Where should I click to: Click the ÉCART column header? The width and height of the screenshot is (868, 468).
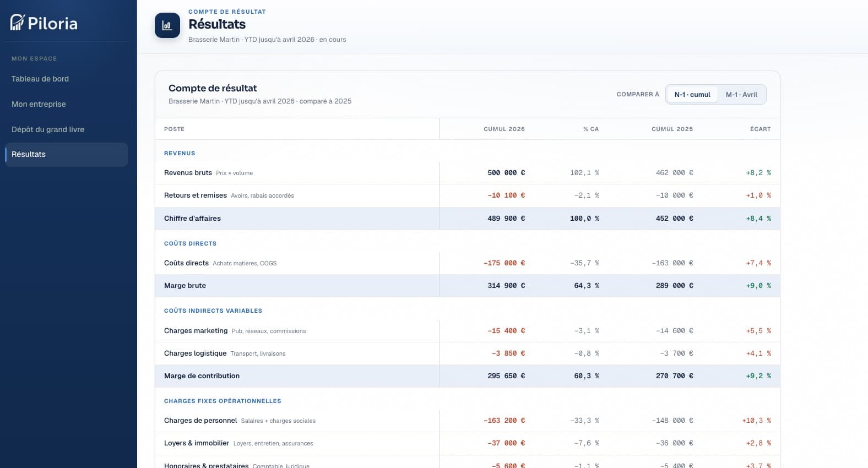(x=761, y=129)
